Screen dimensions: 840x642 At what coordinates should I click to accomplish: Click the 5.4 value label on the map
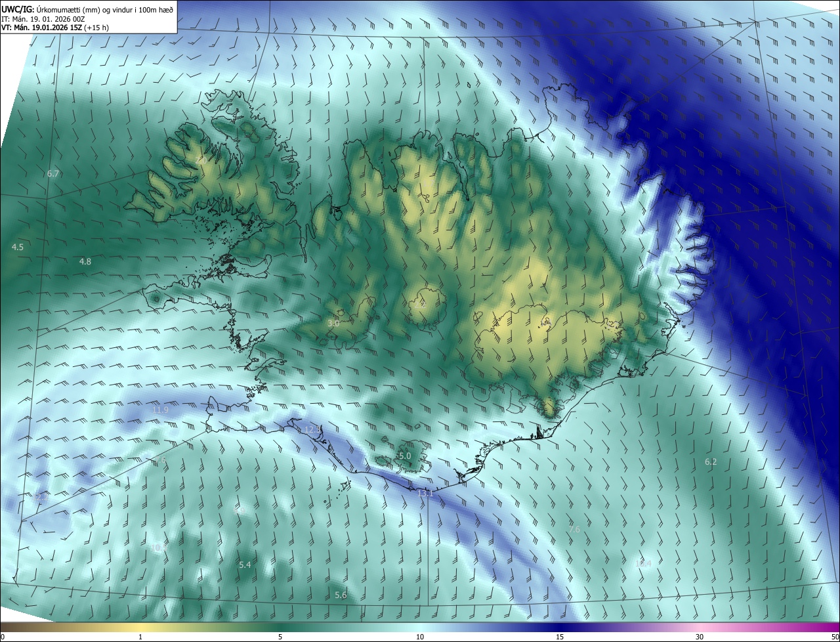[x=245, y=565]
